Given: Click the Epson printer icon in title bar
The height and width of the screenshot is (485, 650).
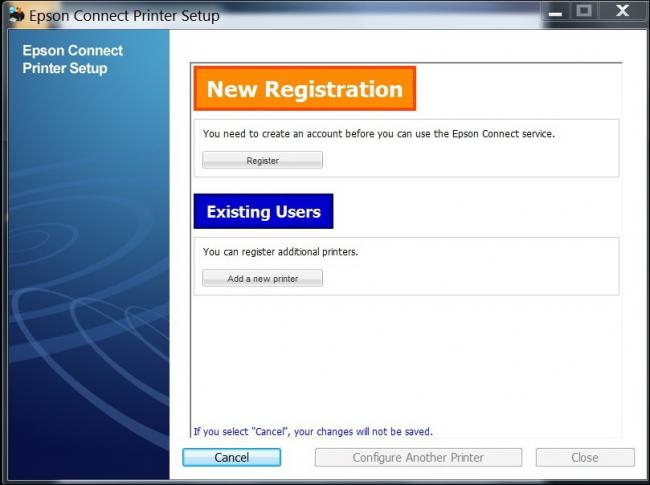Looking at the screenshot, I should point(17,15).
